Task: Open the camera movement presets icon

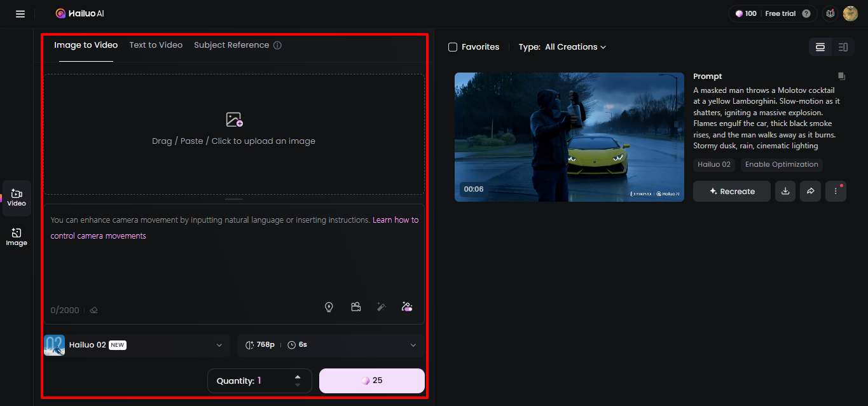Action: (x=356, y=307)
